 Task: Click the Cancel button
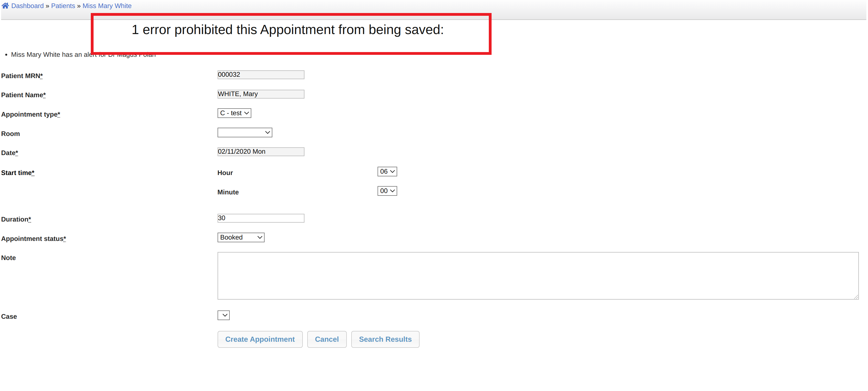click(x=327, y=339)
